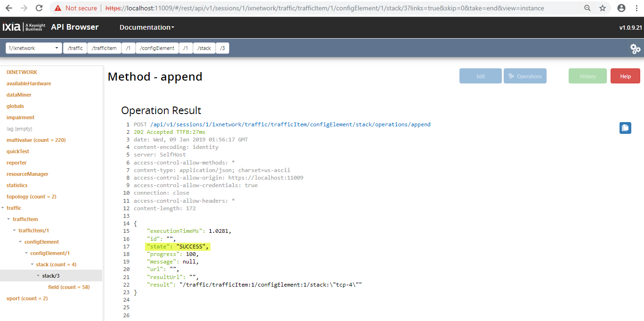Collapse the configElement/1 tree node
The image size is (644, 321).
26,253
